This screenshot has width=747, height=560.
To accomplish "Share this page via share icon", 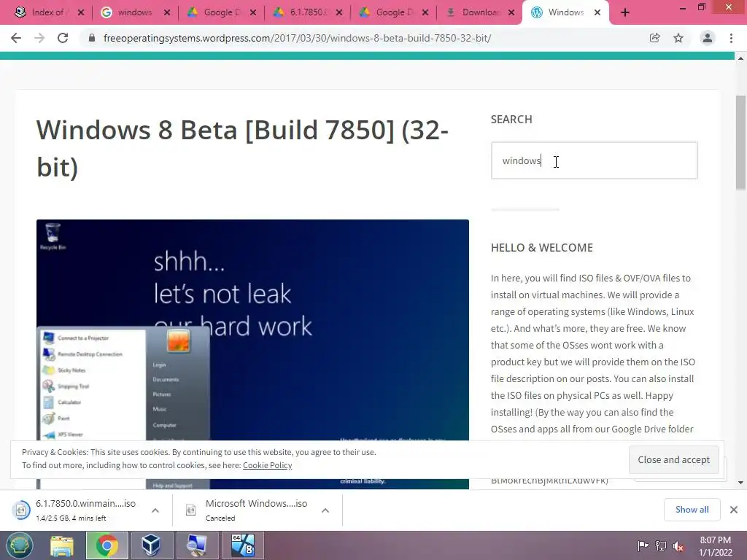I will tap(654, 38).
